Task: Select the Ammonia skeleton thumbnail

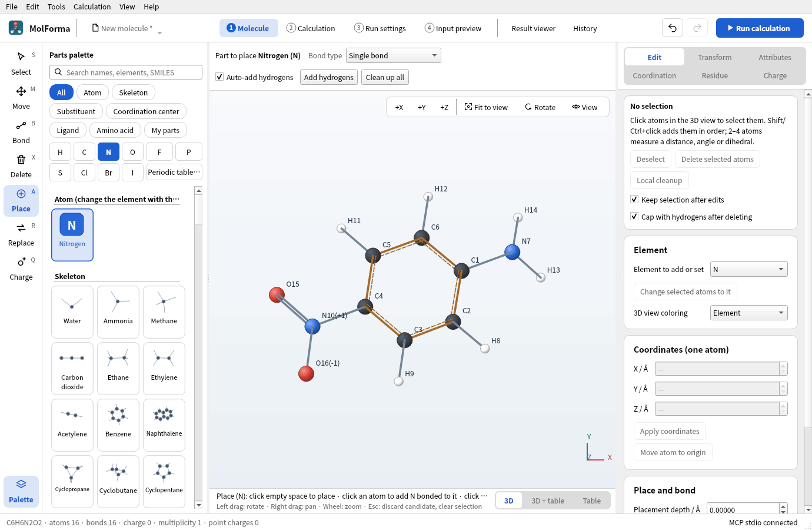Action: pyautogui.click(x=118, y=312)
